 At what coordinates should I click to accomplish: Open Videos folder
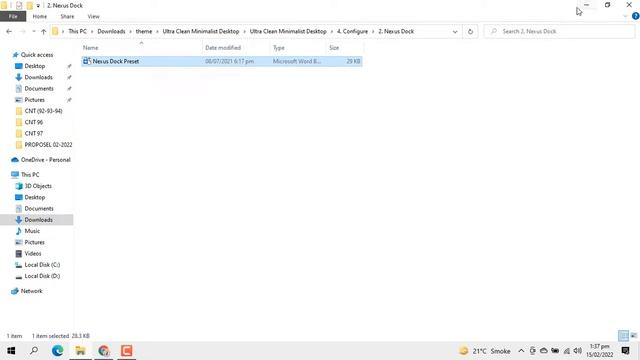(33, 253)
